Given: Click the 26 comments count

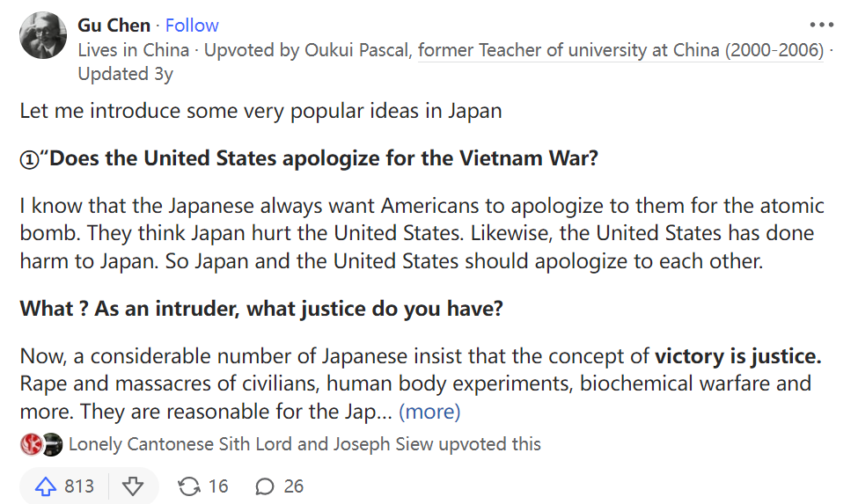Looking at the screenshot, I should click(x=294, y=486).
